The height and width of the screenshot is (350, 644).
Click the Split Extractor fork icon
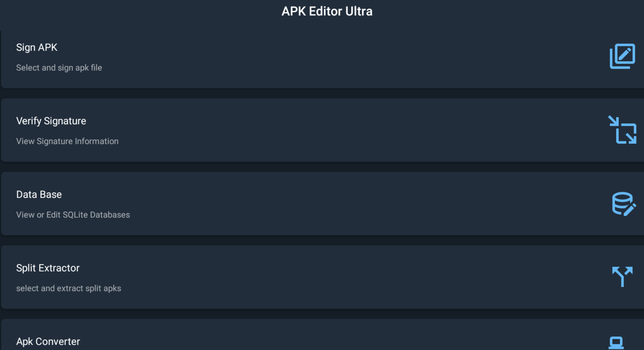pyautogui.click(x=622, y=277)
